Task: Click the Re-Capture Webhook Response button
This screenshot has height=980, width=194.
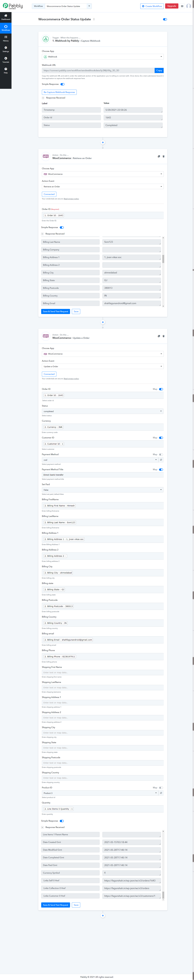Action: [59, 92]
